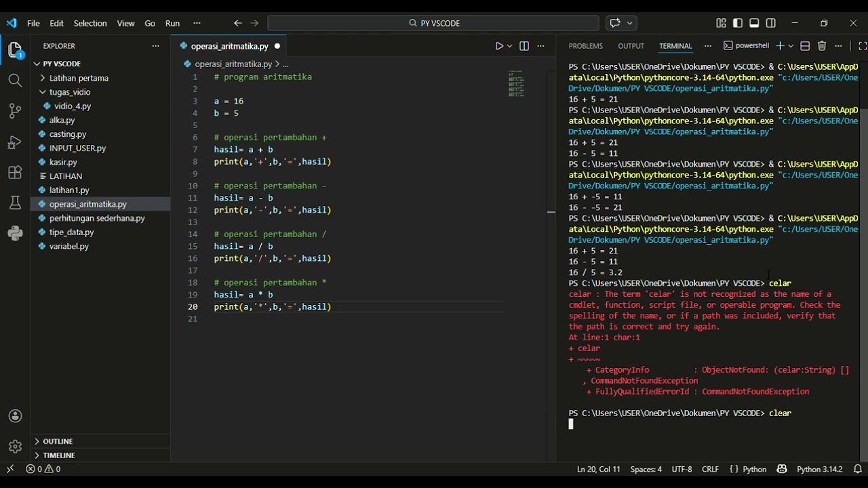Open the View menu
Viewport: 868px width, 488px height.
pyautogui.click(x=125, y=23)
